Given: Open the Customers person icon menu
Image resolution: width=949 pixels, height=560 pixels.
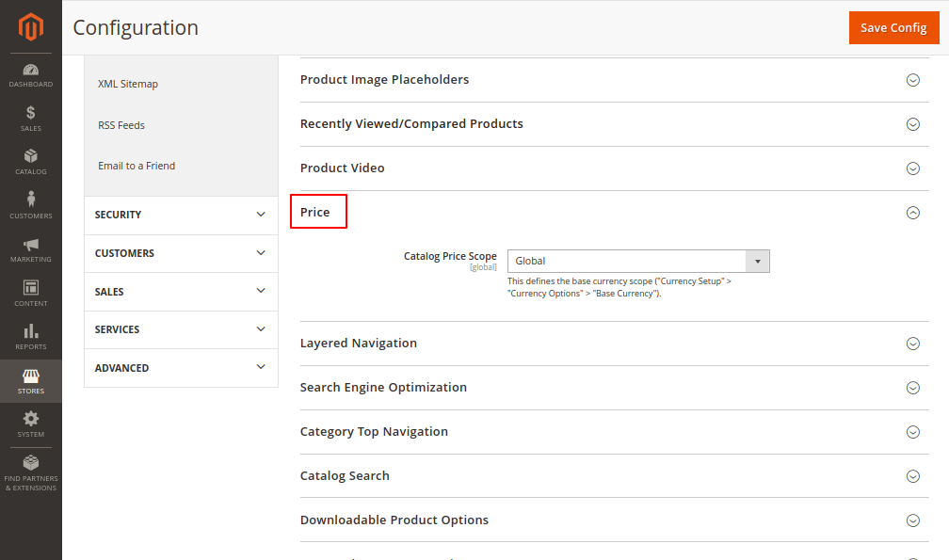Looking at the screenshot, I should point(30,205).
